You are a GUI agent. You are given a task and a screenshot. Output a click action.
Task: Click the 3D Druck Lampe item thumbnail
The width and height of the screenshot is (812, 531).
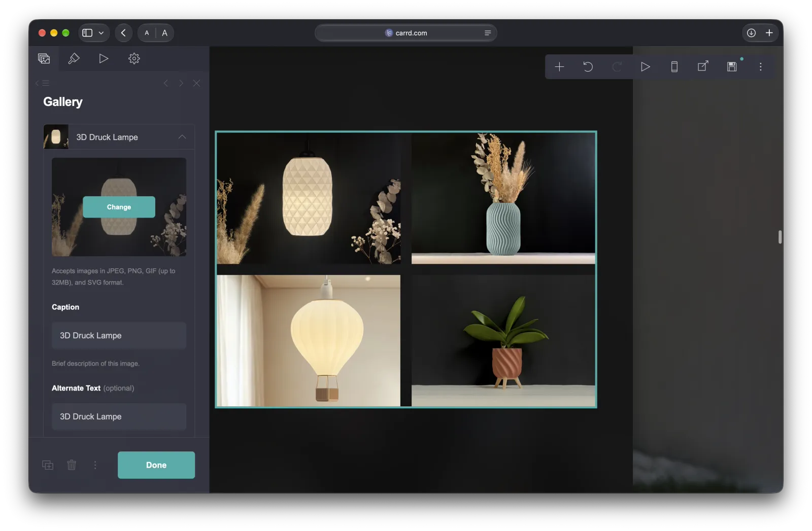tap(56, 137)
